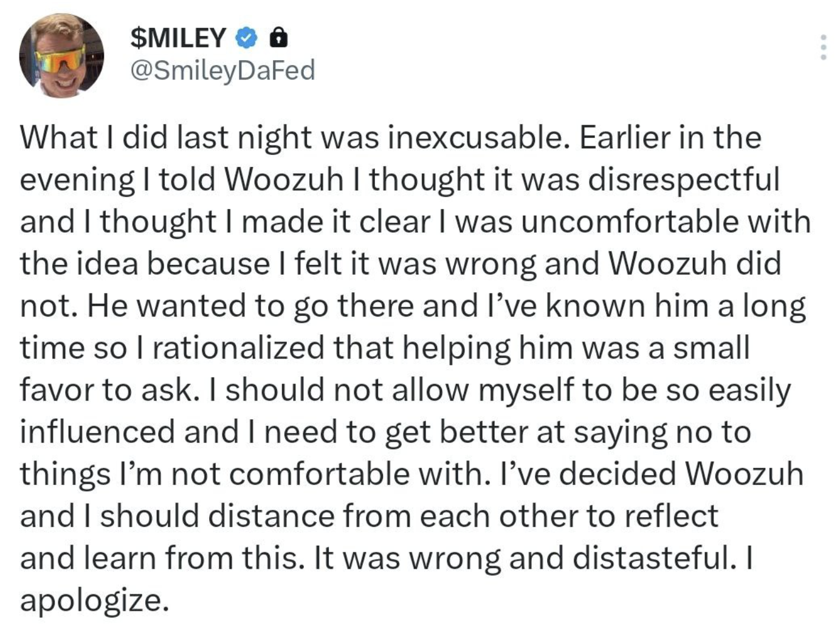Open the $MILEY profile picture
This screenshot has width=840, height=632.
[61, 56]
